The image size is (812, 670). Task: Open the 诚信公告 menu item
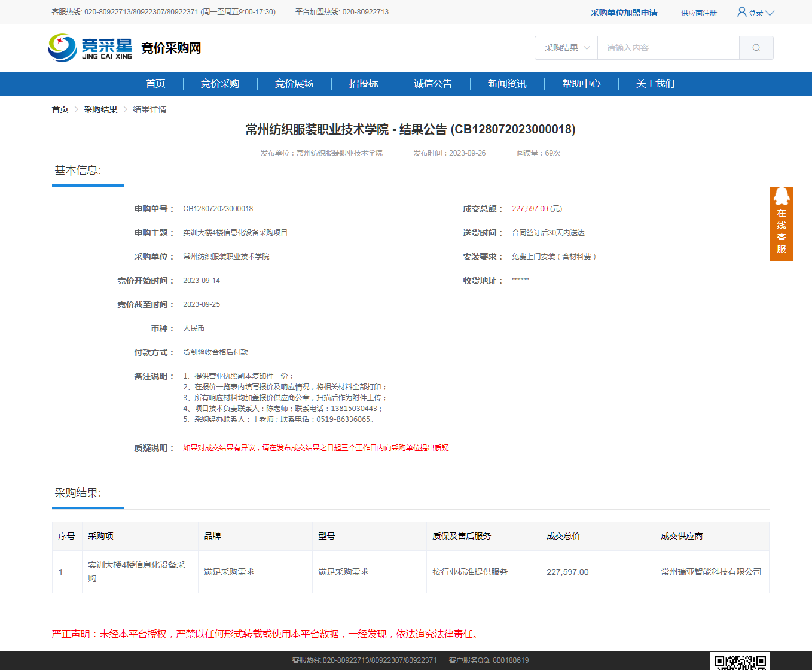[x=433, y=84]
